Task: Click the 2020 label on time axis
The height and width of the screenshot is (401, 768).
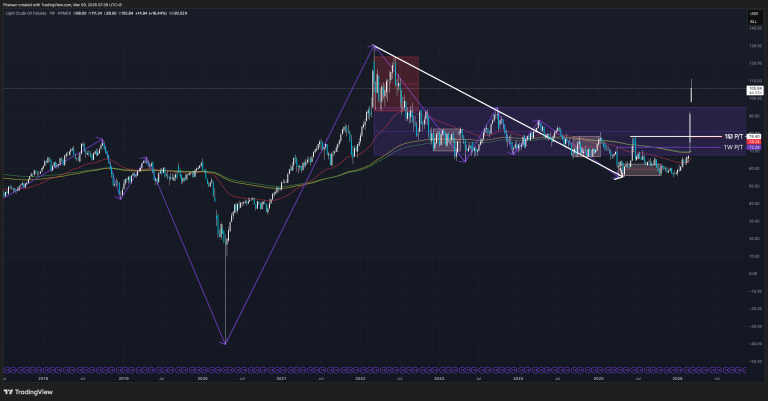Action: coord(202,378)
